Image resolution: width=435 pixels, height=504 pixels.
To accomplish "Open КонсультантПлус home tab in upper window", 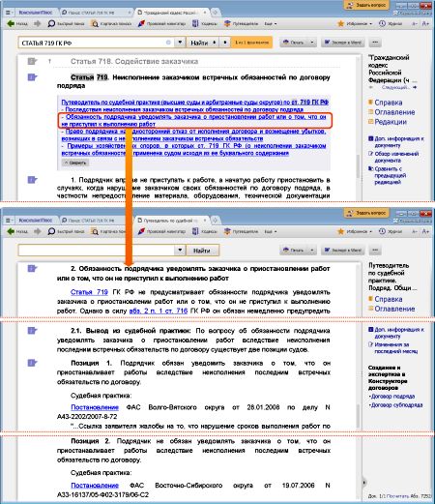I will point(36,13).
